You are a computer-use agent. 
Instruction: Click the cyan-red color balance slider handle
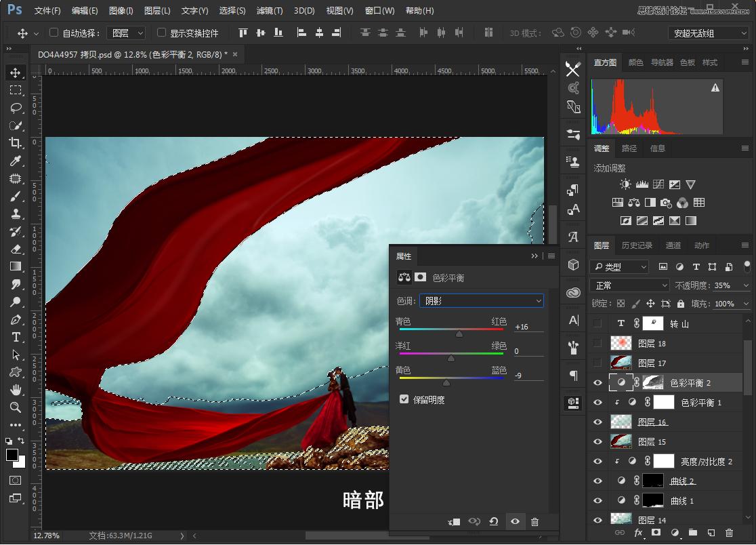click(x=459, y=333)
